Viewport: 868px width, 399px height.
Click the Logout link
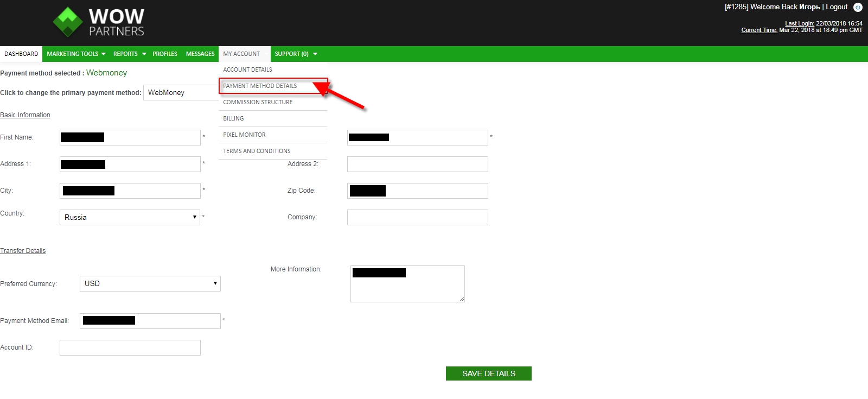point(836,7)
